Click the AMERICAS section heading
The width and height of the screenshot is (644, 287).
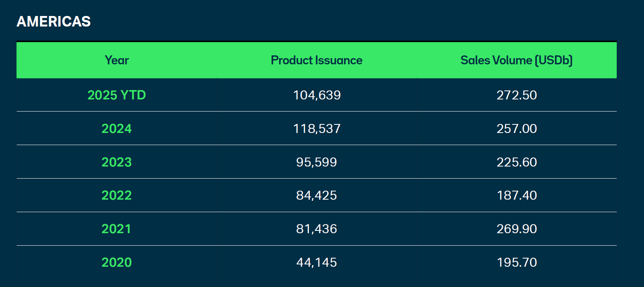pyautogui.click(x=53, y=21)
